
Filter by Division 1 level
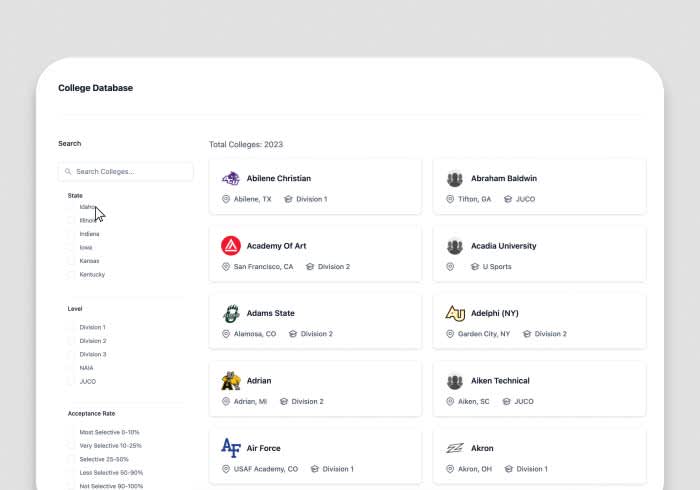coord(71,327)
